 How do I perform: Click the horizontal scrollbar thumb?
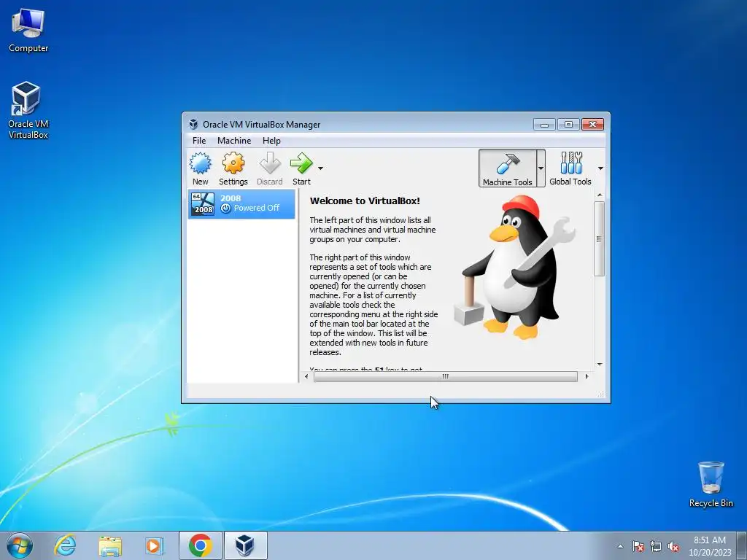point(446,377)
